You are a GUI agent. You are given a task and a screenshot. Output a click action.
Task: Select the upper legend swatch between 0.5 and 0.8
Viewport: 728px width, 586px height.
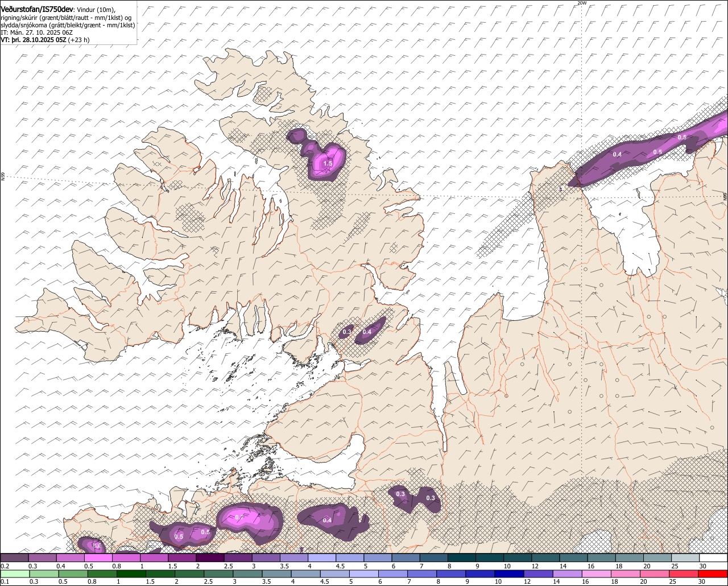(x=98, y=558)
